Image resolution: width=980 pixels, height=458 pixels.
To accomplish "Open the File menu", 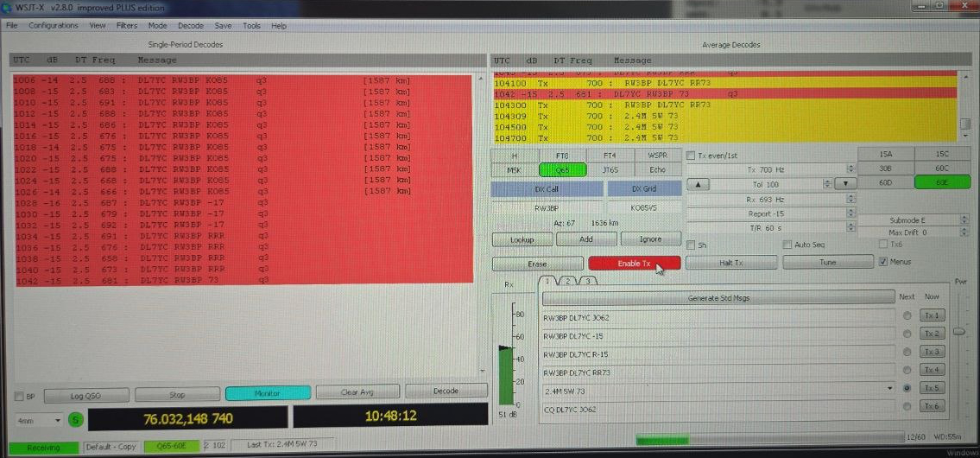I will [11, 26].
